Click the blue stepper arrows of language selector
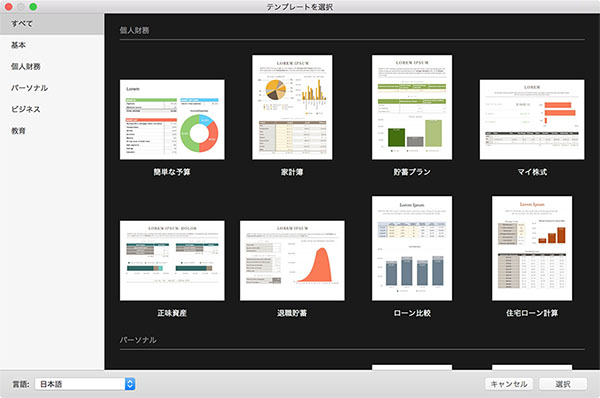This screenshot has width=600, height=398. click(x=130, y=384)
